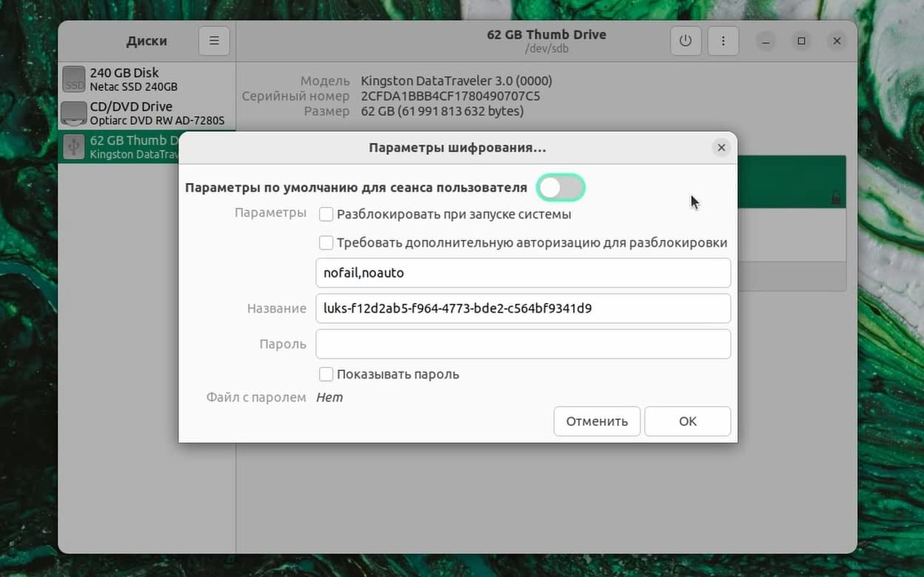Click the padlock icon on partition
Image resolution: width=924 pixels, height=577 pixels.
click(836, 198)
